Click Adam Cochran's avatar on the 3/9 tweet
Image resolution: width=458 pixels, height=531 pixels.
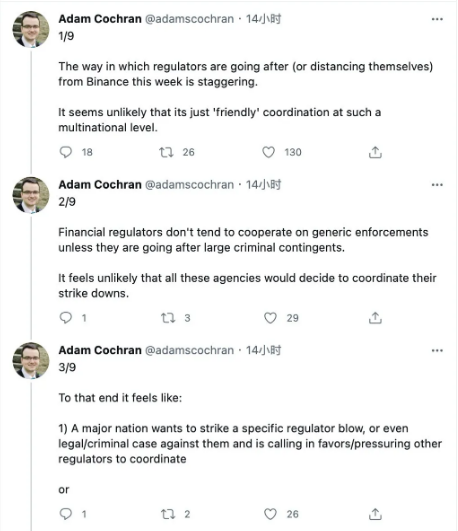coord(31,360)
